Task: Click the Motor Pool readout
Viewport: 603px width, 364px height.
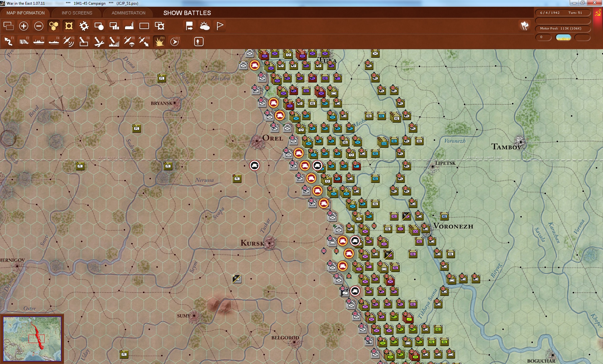Action: coord(562,29)
